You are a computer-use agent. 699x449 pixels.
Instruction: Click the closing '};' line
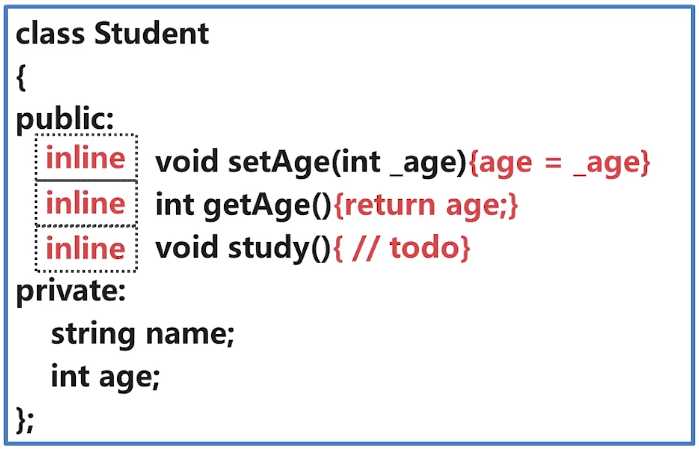(25, 419)
